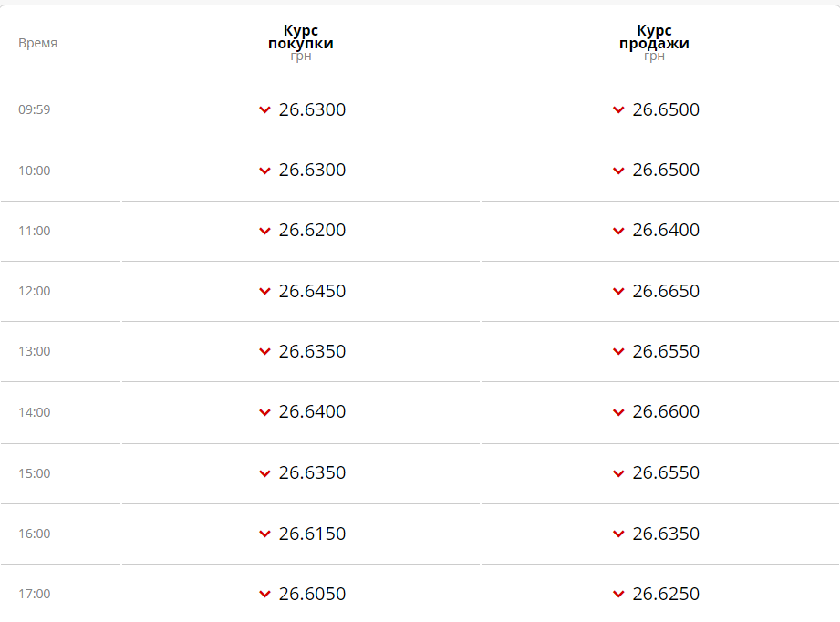Click red arrow next to 26.6400 sell rate
Image resolution: width=840 pixels, height=622 pixels.
pyautogui.click(x=618, y=231)
